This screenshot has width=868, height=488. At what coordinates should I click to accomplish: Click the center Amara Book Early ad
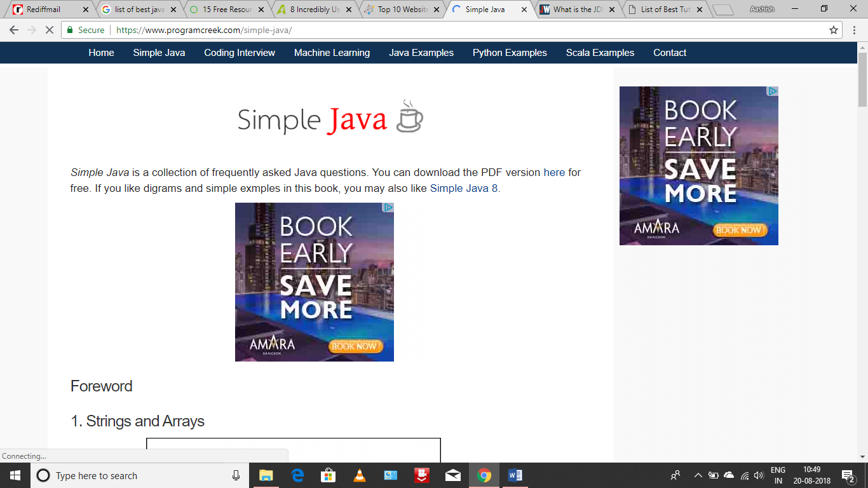pos(315,282)
